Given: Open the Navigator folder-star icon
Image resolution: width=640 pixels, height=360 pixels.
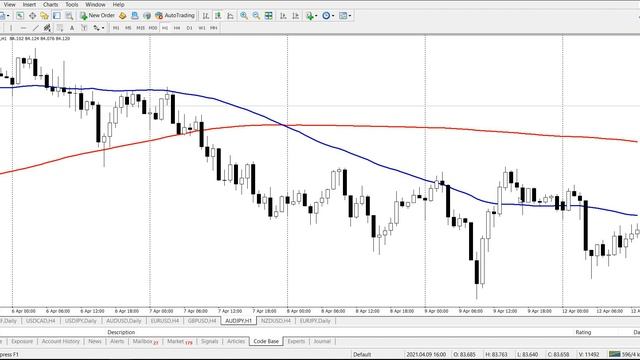Looking at the screenshot, I should pyautogui.click(x=44, y=16).
